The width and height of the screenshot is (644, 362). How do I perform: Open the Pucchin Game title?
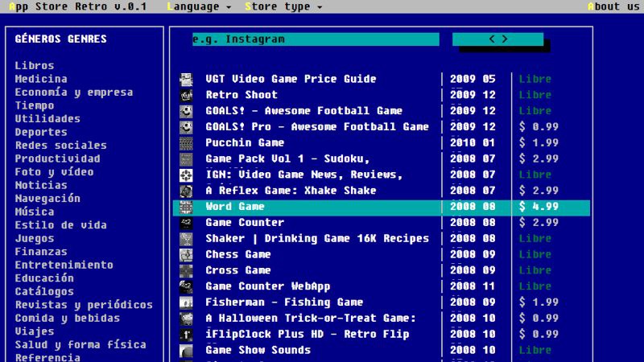pos(245,142)
